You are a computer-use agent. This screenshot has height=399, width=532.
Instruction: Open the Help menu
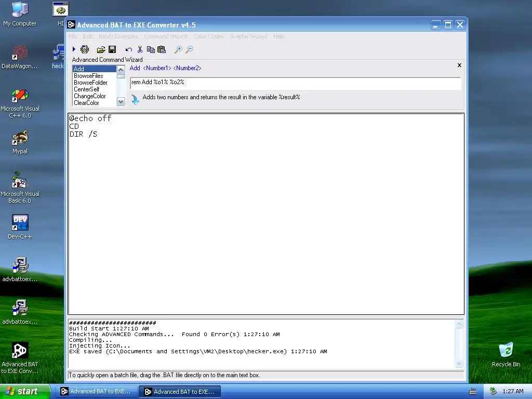pos(278,36)
